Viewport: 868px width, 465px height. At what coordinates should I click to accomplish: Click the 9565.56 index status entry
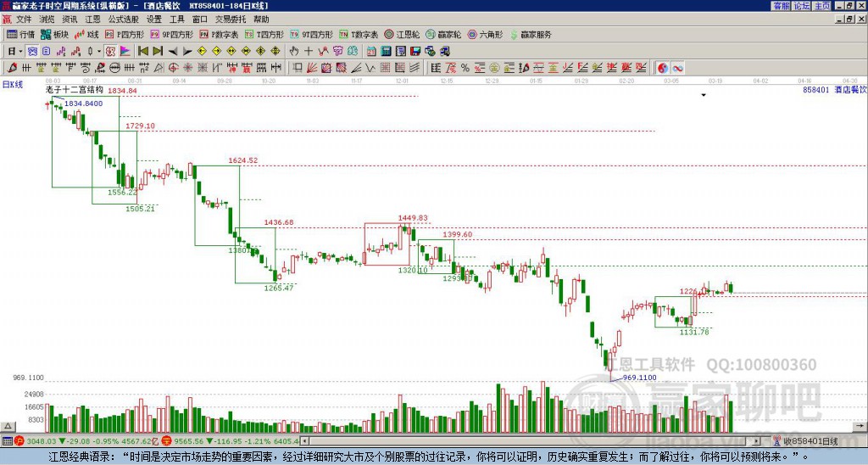(230, 441)
